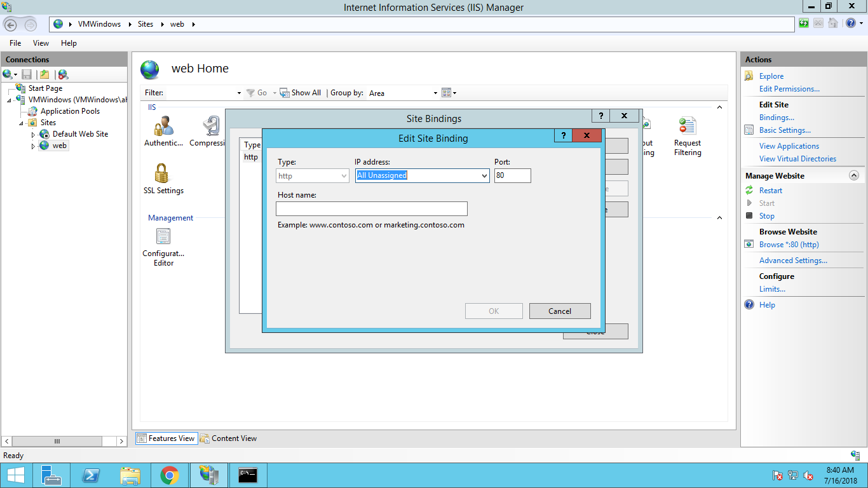Open the Type dropdown in Edit Site Binding
868x488 pixels.
click(344, 175)
